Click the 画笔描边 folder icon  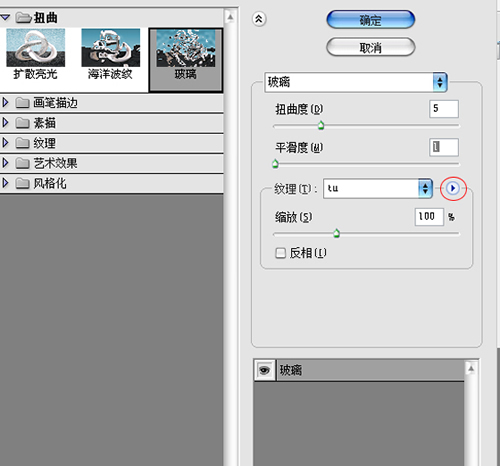tap(22, 103)
